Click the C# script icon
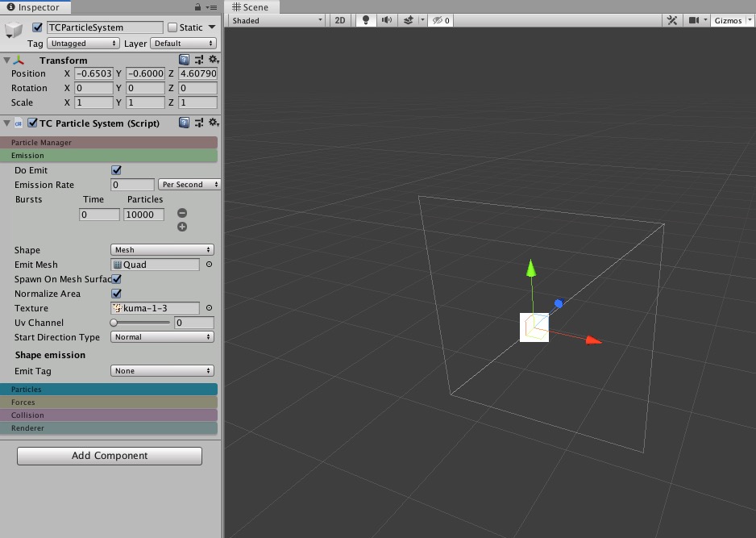The height and width of the screenshot is (538, 756). [19, 123]
